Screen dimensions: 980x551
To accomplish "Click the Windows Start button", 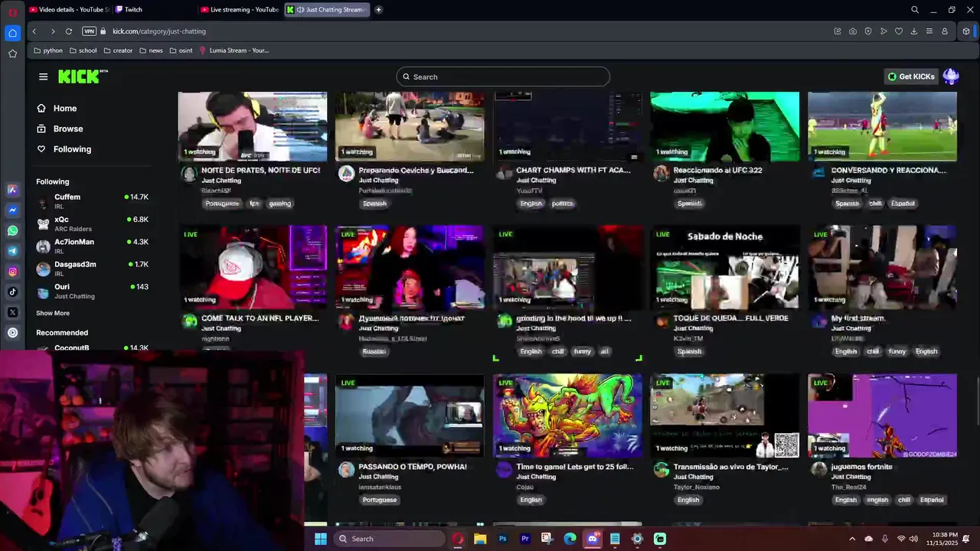I will [x=321, y=539].
